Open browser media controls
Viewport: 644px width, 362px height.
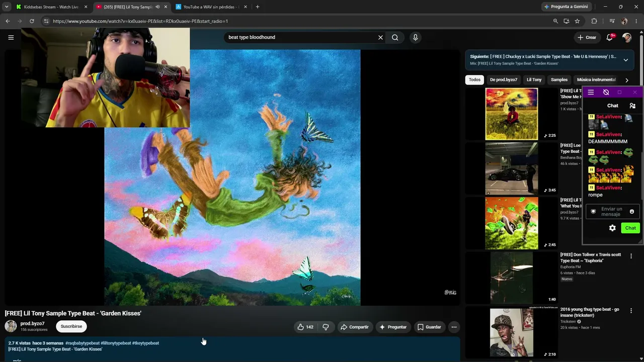(612, 21)
